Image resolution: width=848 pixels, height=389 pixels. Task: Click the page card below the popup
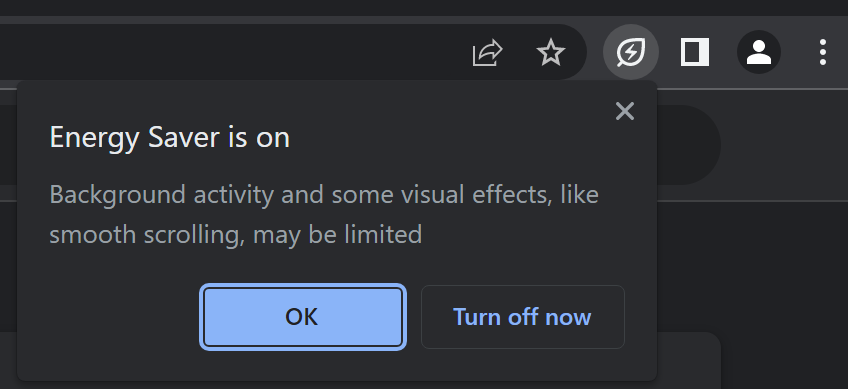click(689, 360)
